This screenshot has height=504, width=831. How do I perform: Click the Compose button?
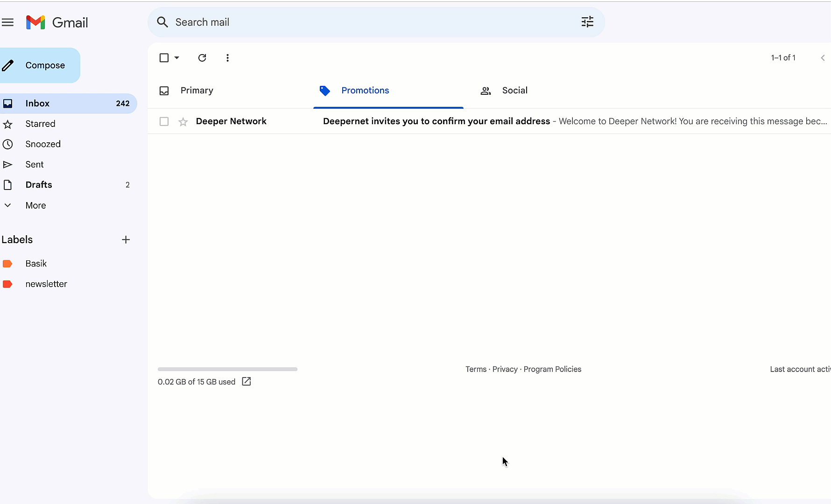[x=40, y=65]
